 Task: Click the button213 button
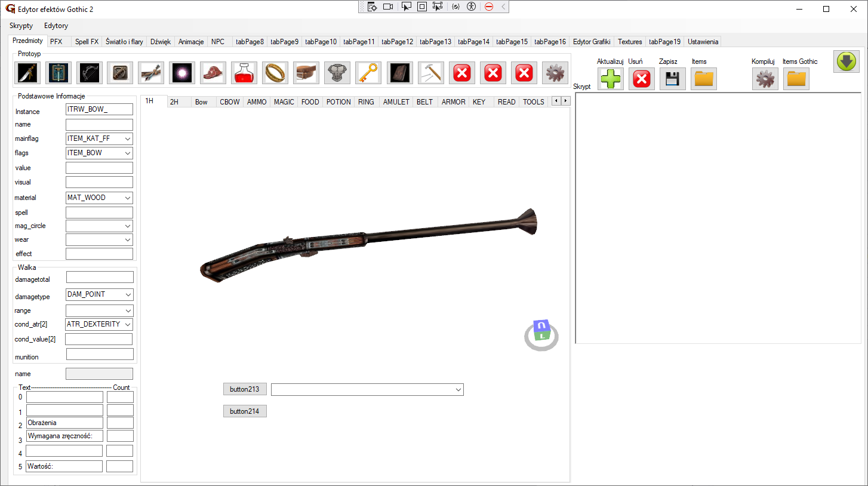245,389
